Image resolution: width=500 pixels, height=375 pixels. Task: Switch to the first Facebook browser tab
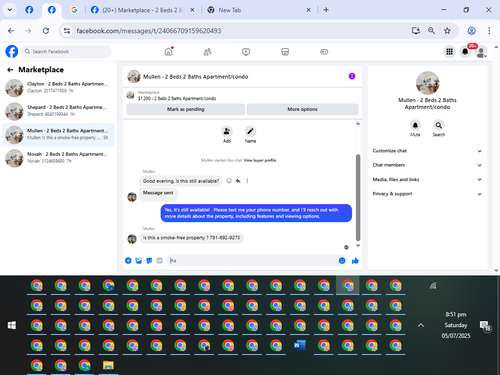pos(29,10)
